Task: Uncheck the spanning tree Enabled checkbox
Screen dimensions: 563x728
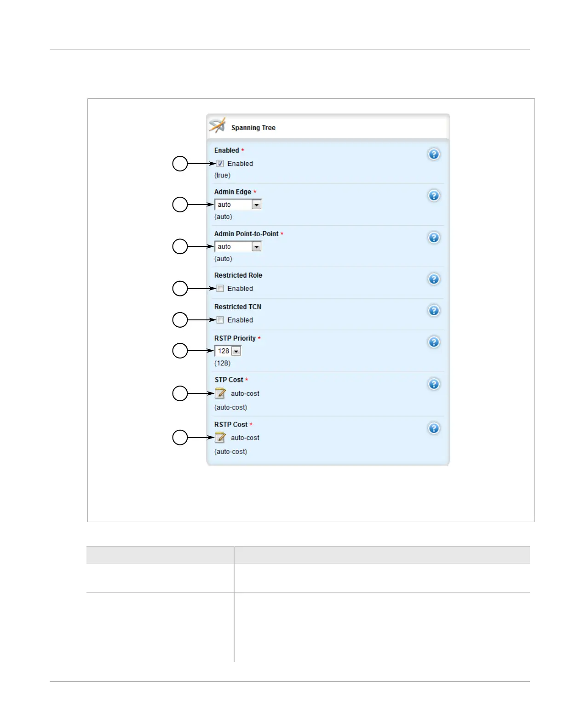Action: (x=220, y=164)
